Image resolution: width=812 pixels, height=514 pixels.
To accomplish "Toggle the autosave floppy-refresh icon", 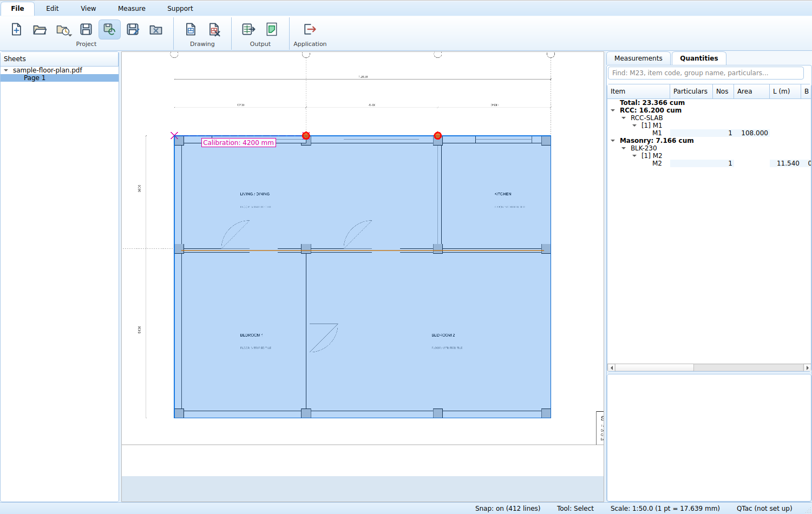I will click(x=109, y=29).
